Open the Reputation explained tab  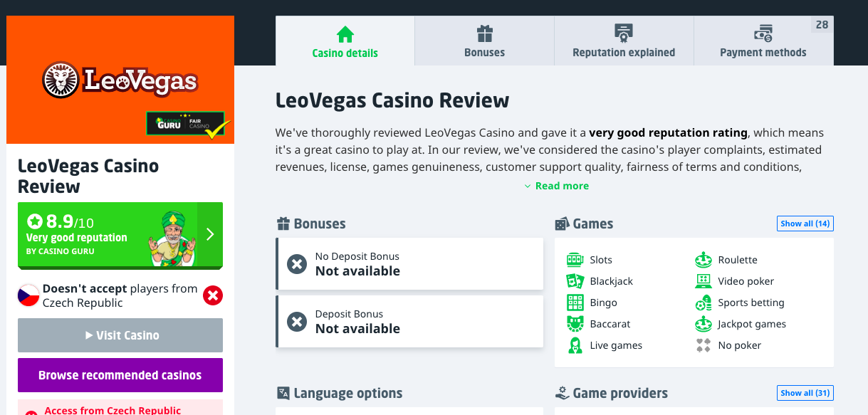[624, 41]
